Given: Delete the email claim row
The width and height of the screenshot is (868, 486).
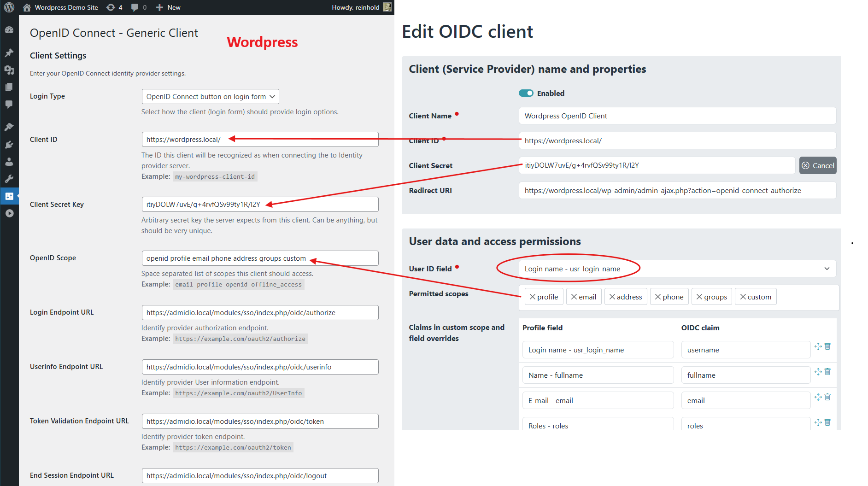Looking at the screenshot, I should click(x=827, y=397).
